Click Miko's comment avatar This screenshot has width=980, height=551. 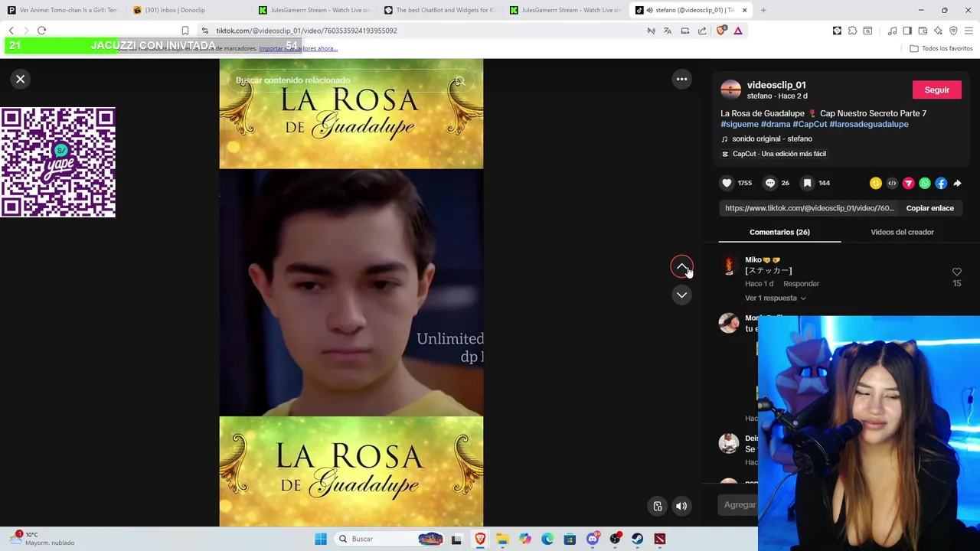click(x=729, y=266)
